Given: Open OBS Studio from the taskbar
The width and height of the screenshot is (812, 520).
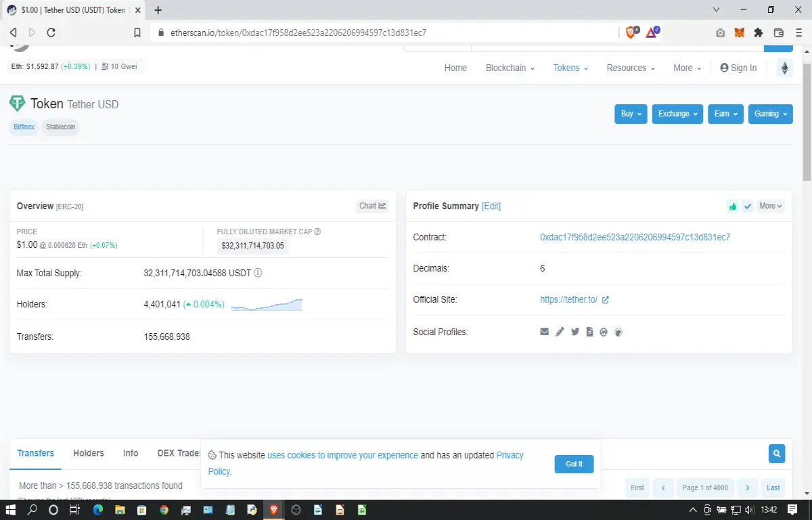Looking at the screenshot, I should pos(296,510).
